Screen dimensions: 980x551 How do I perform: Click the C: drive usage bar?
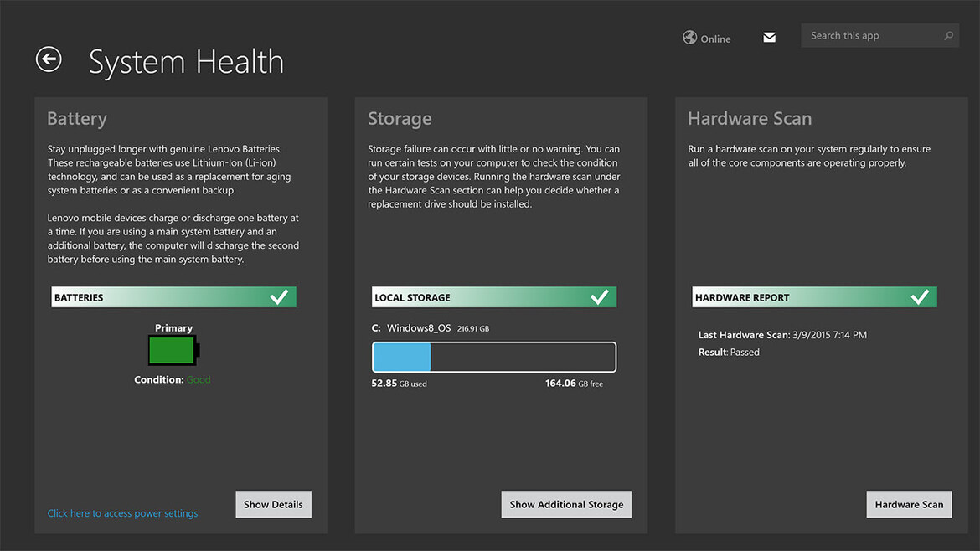click(493, 357)
